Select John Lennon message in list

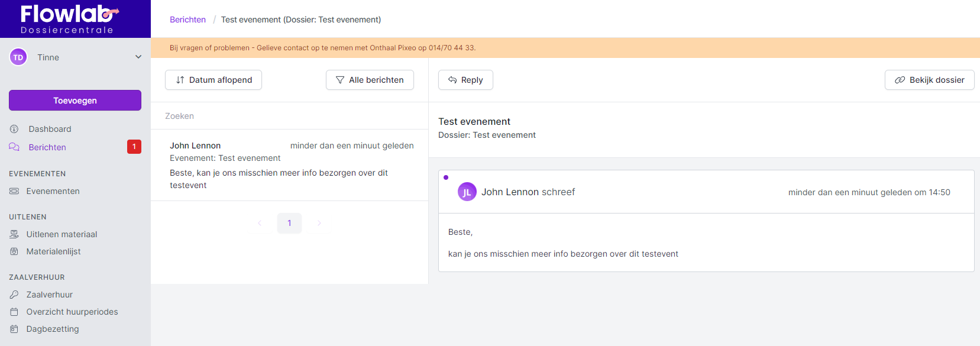click(289, 165)
